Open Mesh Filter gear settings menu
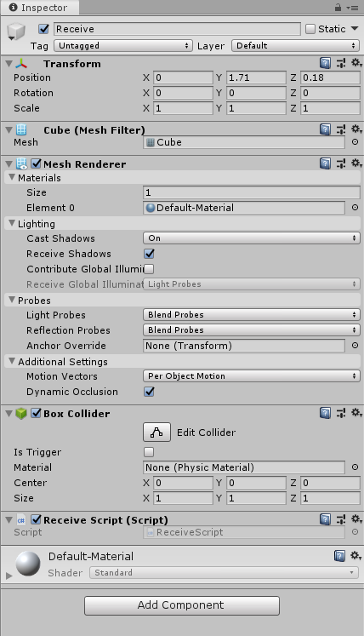 pyautogui.click(x=356, y=129)
